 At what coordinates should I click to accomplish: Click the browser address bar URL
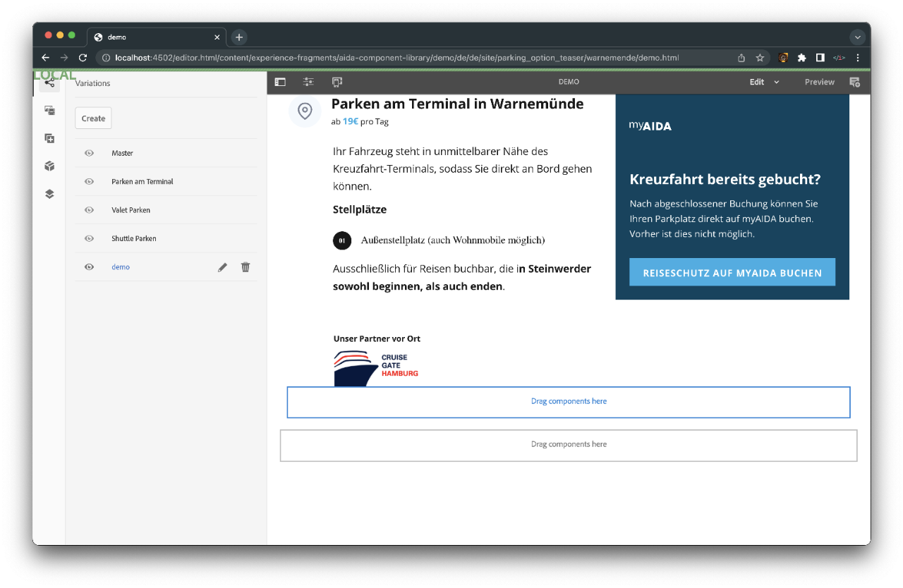click(x=395, y=58)
